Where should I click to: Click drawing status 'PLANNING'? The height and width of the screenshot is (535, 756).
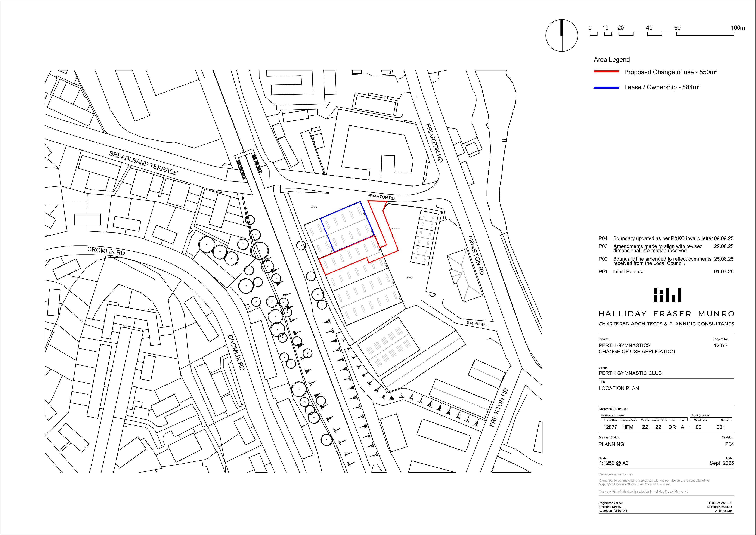coord(611,444)
